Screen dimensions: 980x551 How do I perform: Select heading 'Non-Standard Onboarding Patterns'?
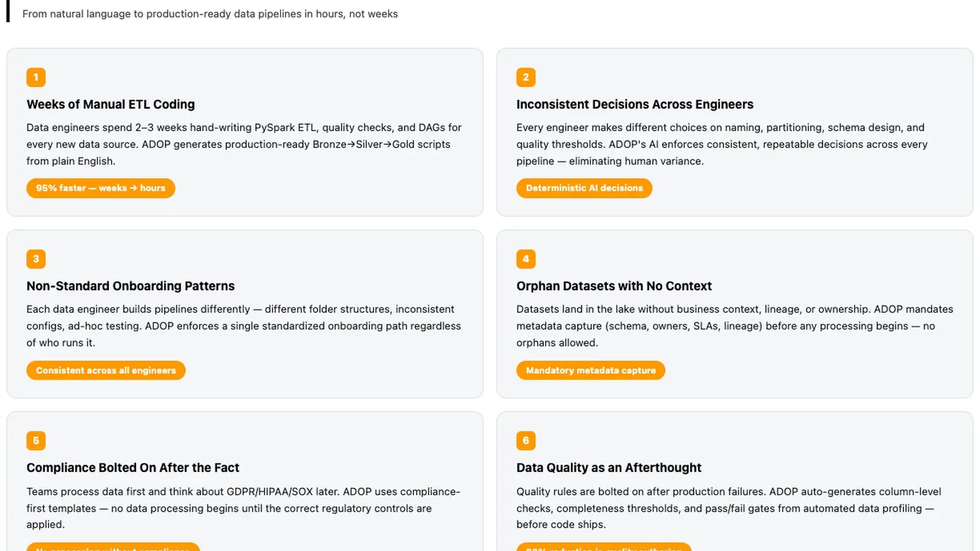click(x=130, y=286)
